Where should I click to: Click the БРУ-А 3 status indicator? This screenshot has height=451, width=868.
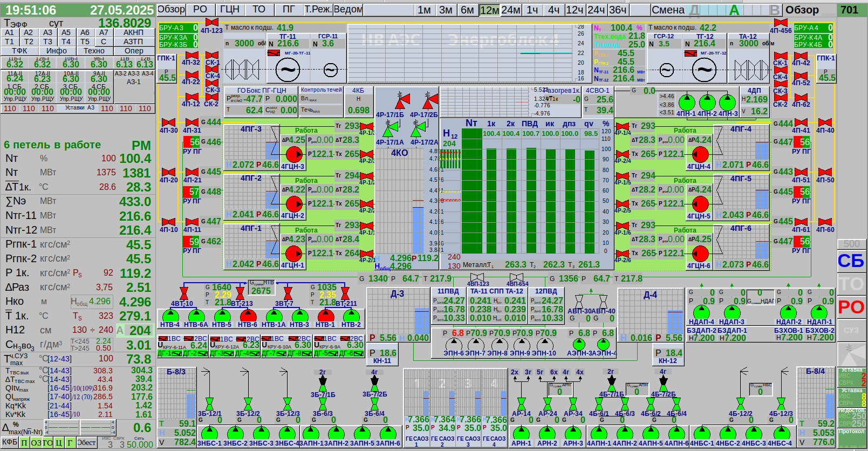179,28
